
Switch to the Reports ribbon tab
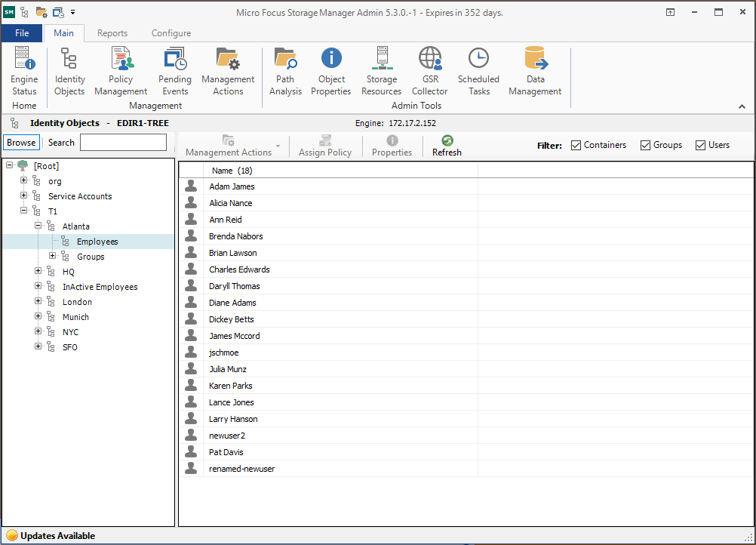[x=112, y=33]
